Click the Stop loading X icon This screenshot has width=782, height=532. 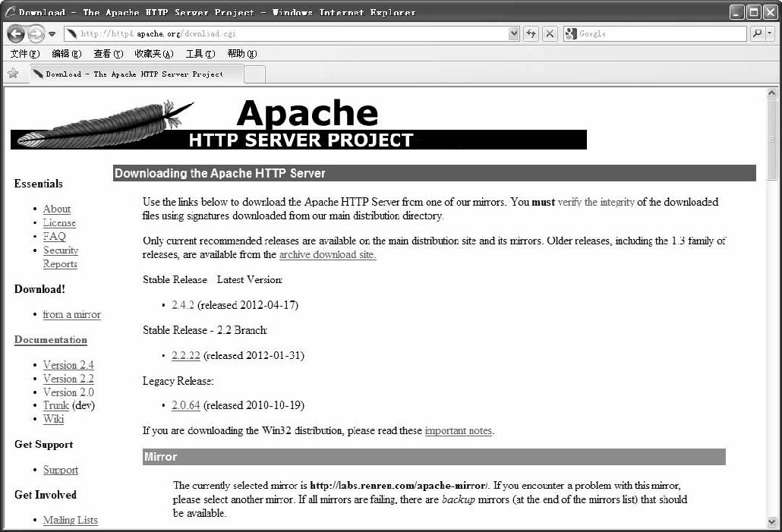[550, 34]
